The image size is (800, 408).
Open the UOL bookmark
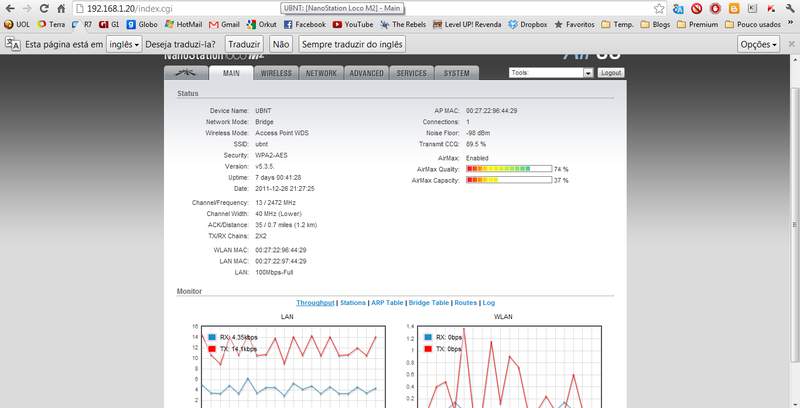pyautogui.click(x=17, y=24)
